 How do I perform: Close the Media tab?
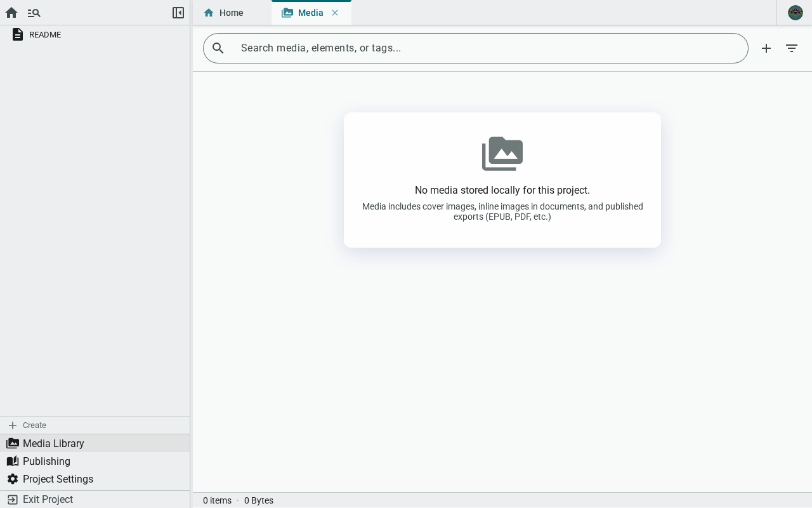(335, 13)
